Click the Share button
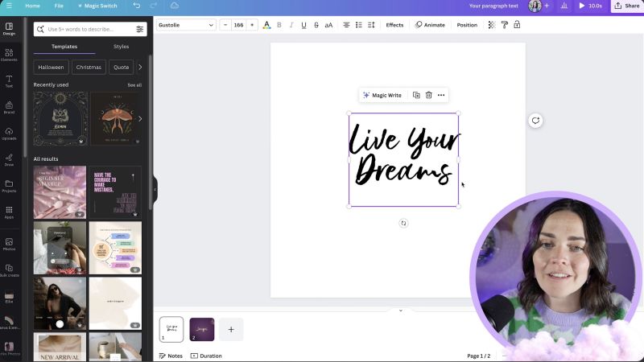644x362 pixels. click(627, 6)
